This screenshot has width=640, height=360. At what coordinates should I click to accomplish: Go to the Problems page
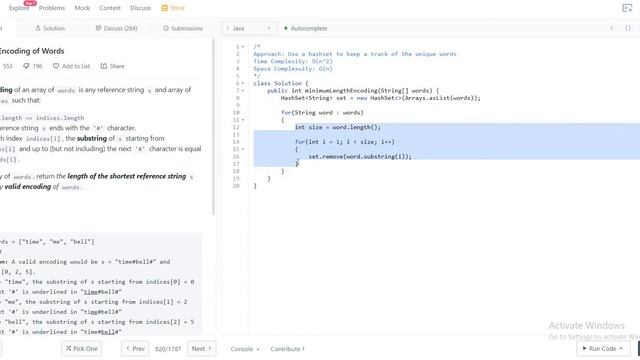[x=52, y=8]
